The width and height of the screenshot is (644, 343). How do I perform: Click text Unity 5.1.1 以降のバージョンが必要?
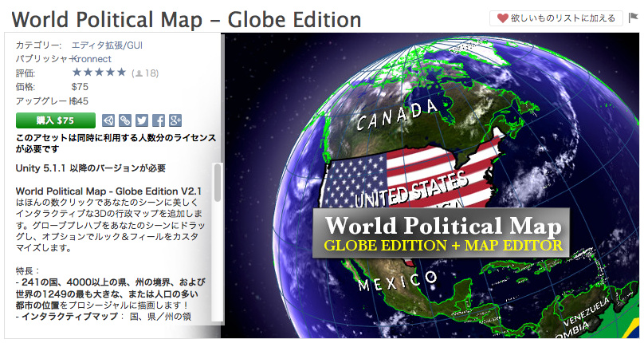point(91,168)
